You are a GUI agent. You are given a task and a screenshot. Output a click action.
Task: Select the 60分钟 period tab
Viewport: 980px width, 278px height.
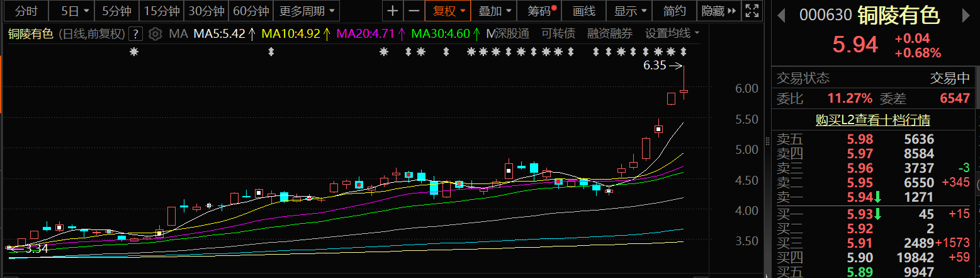tap(251, 11)
